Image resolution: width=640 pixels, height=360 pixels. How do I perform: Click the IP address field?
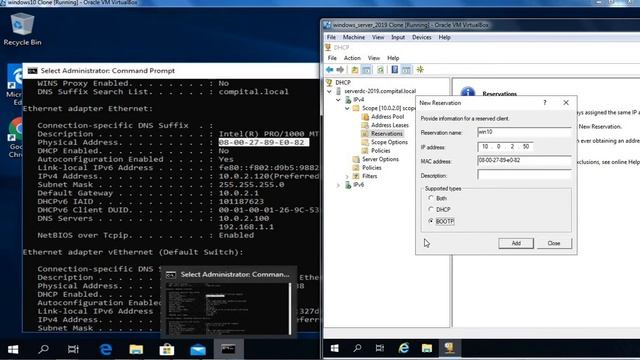(505, 147)
